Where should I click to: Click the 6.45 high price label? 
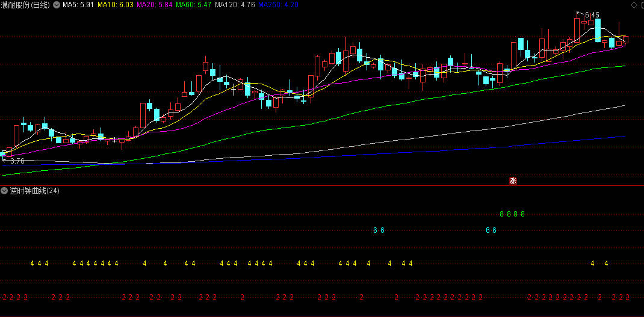[x=592, y=15]
